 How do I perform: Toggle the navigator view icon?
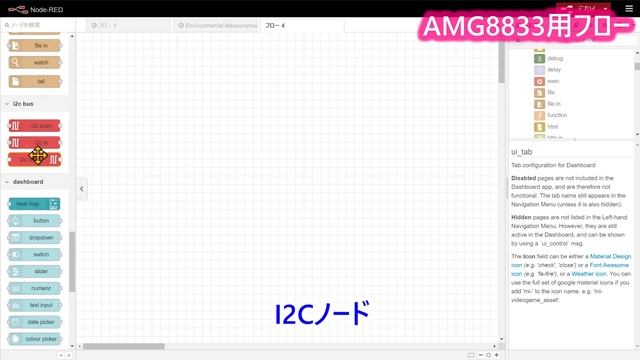point(471,355)
